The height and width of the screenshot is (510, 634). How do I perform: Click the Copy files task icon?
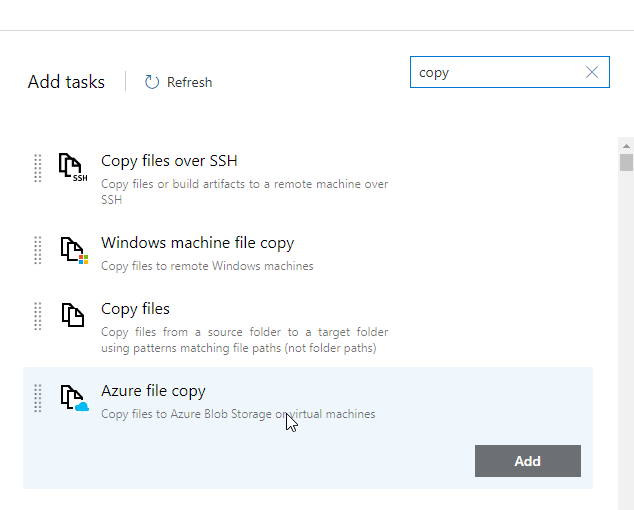[72, 315]
